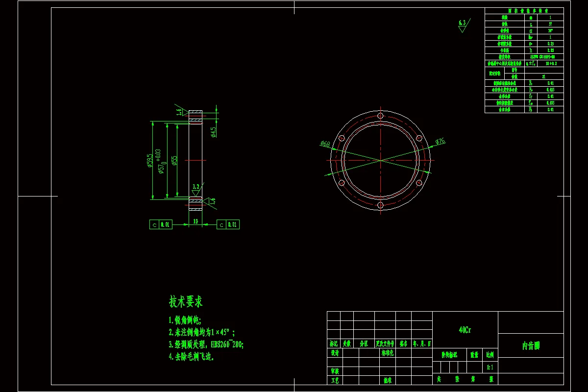Click the 'ø76' dimension on front view

440,142
